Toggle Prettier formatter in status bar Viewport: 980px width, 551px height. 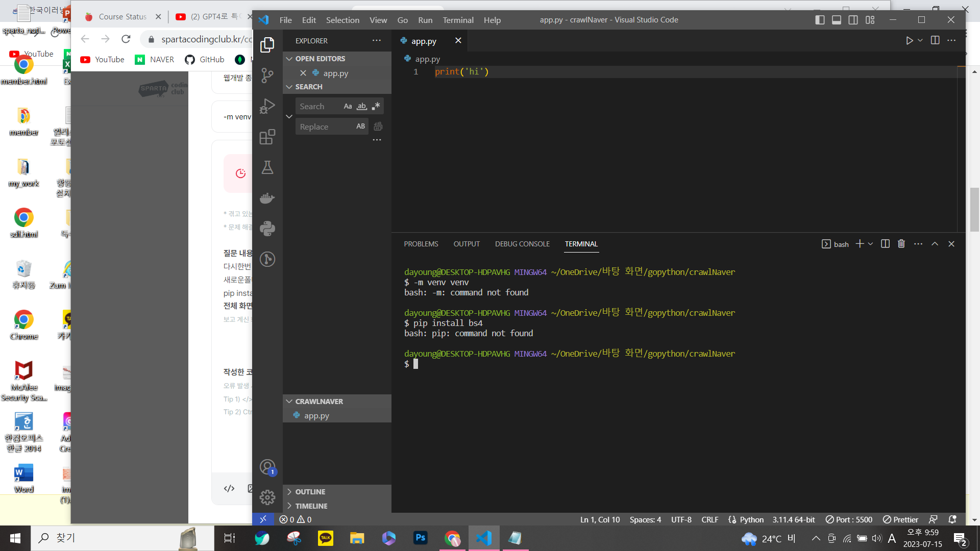coord(900,519)
